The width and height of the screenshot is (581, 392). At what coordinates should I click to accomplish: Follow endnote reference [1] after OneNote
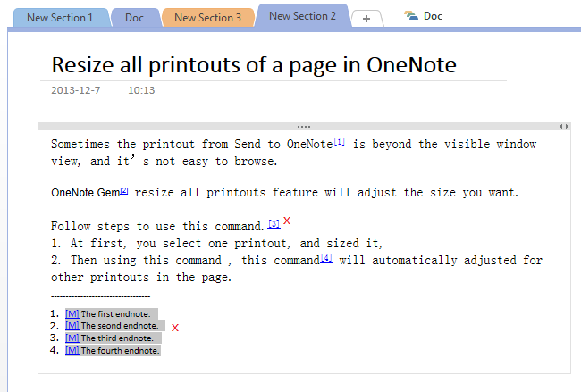pos(340,142)
